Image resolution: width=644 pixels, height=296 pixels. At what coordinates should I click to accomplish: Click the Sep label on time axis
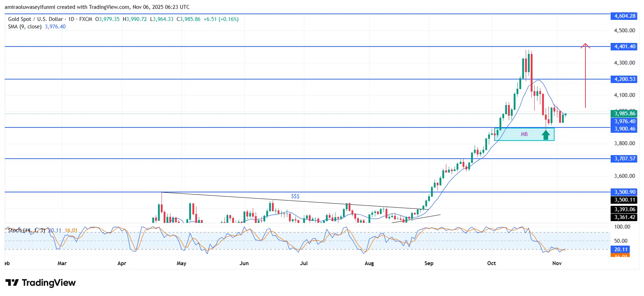(x=429, y=263)
